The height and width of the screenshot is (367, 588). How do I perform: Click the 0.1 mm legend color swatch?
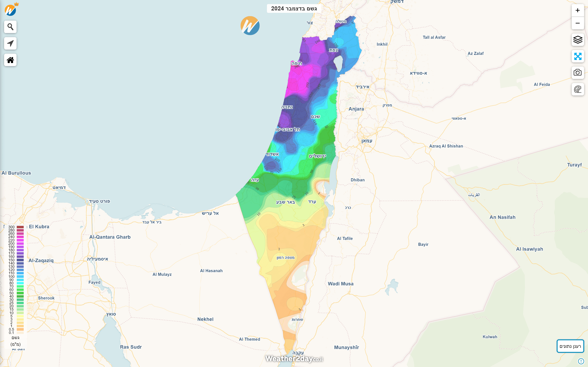coord(20,333)
